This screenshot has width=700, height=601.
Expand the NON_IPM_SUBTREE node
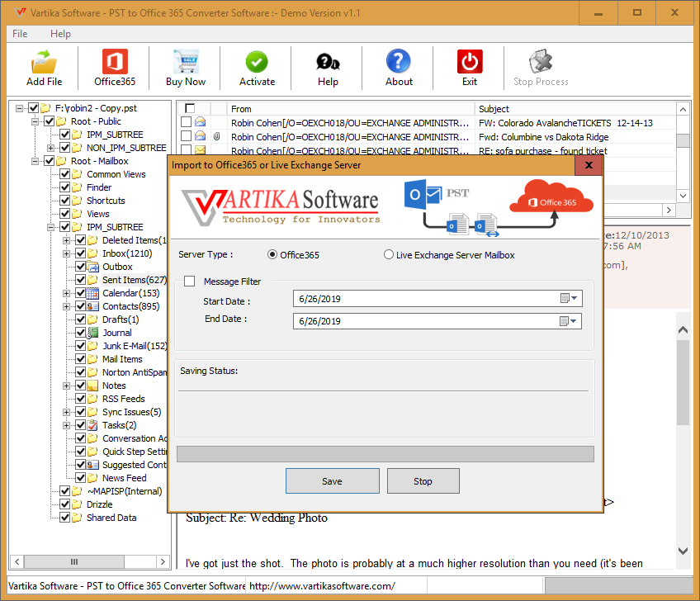[51, 148]
